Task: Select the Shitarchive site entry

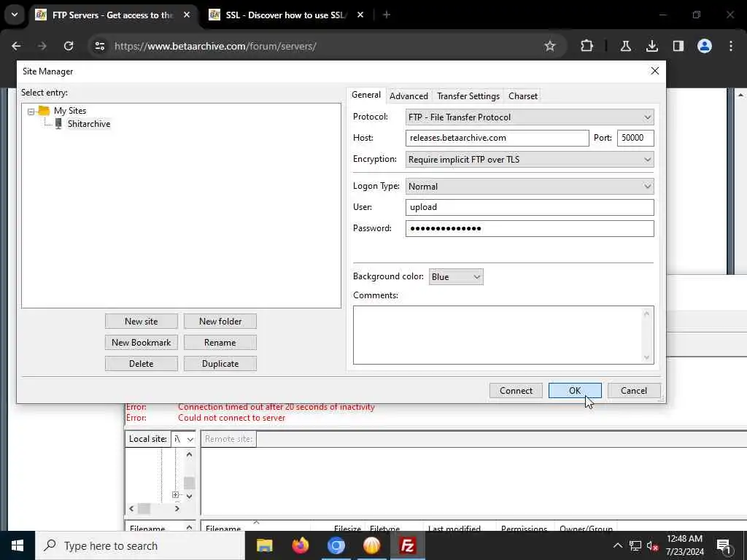Action: point(88,124)
